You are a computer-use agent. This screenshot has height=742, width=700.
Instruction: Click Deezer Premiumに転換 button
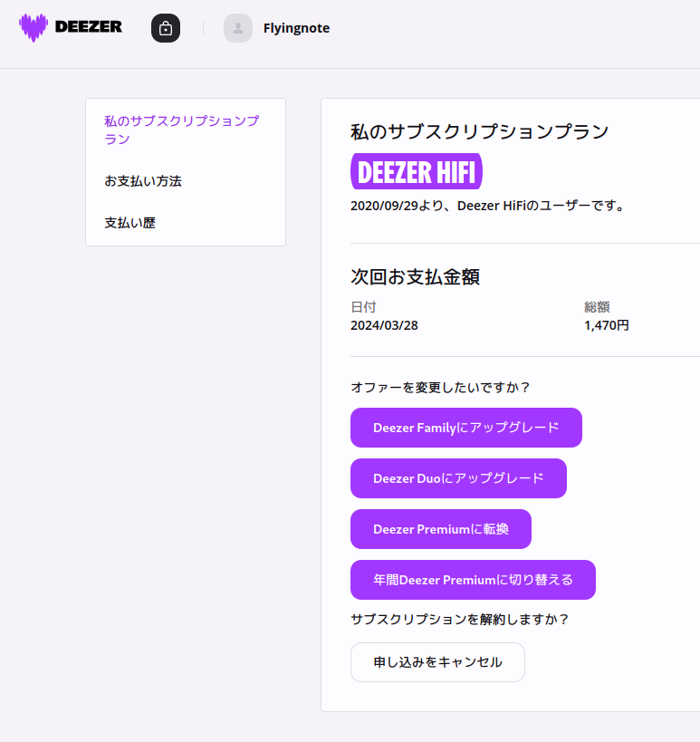pyautogui.click(x=441, y=529)
